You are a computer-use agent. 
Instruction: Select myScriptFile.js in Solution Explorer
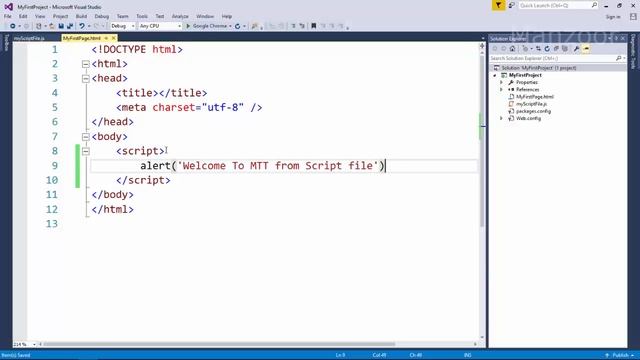pyautogui.click(x=531, y=104)
